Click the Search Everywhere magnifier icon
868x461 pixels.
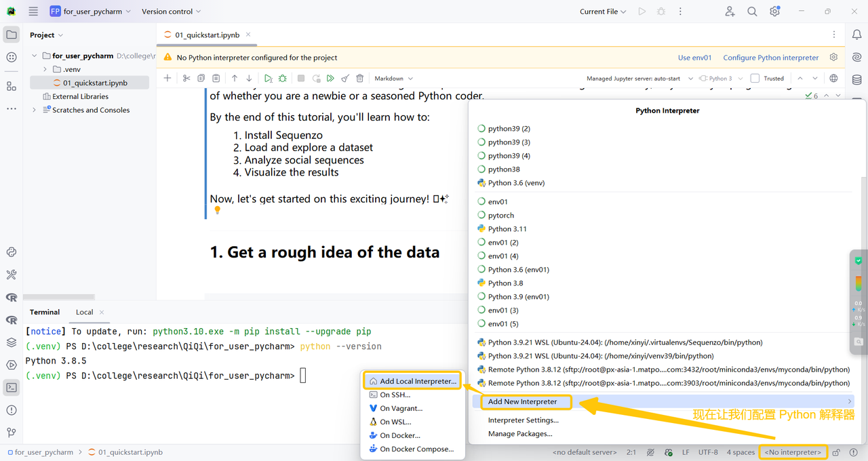coord(752,12)
